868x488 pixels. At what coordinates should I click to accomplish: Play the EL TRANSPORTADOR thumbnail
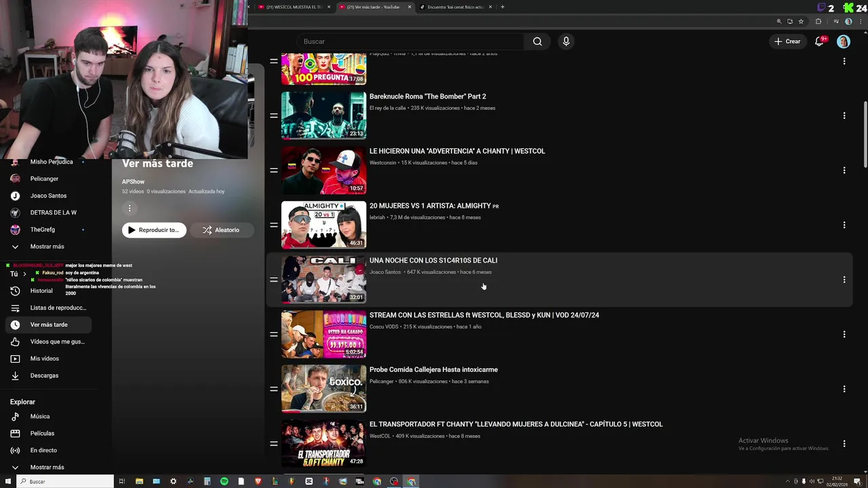323,443
